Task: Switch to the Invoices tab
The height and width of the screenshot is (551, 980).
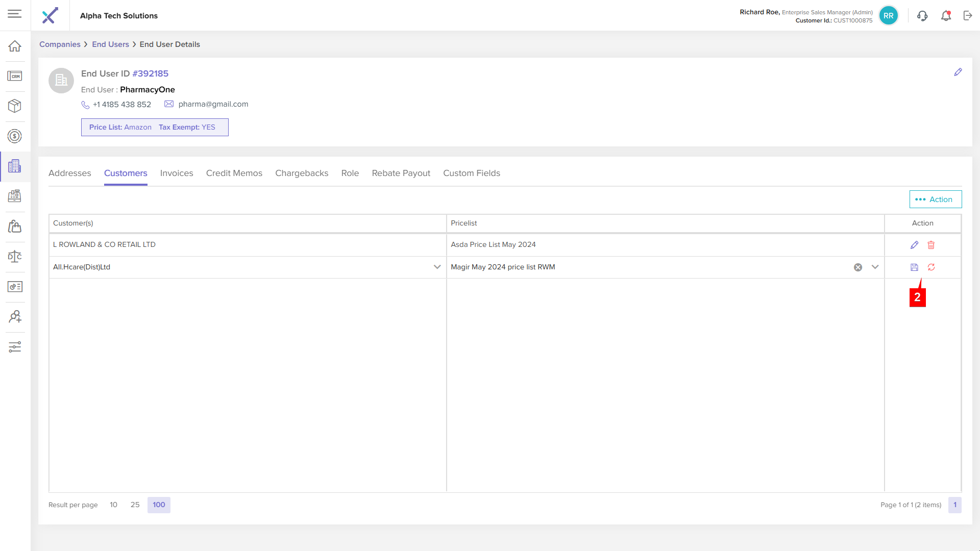Action: pos(177,173)
